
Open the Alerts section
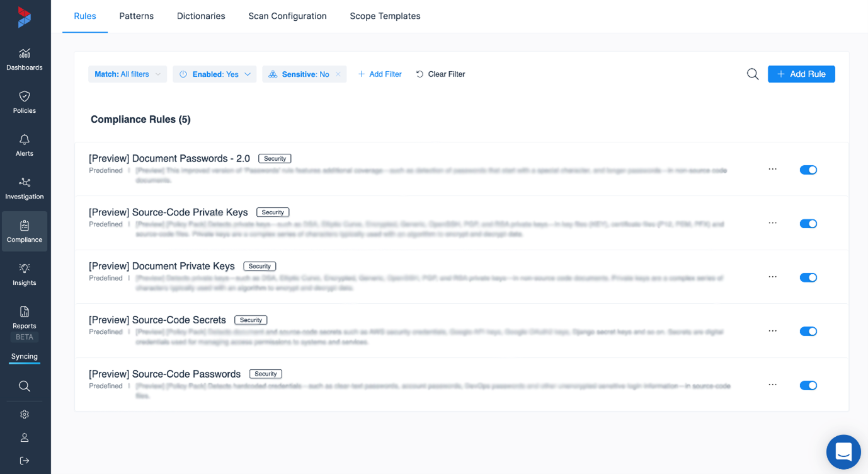coord(24,146)
